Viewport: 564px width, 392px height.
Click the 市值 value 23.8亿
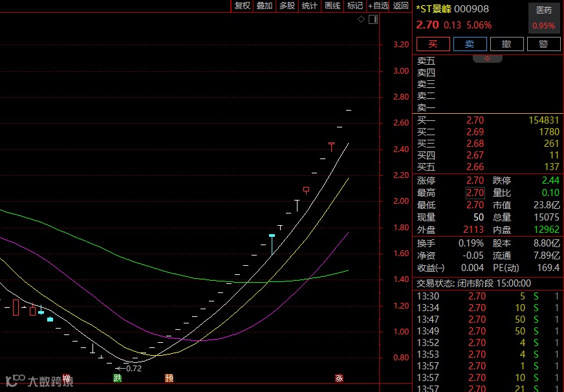547,205
